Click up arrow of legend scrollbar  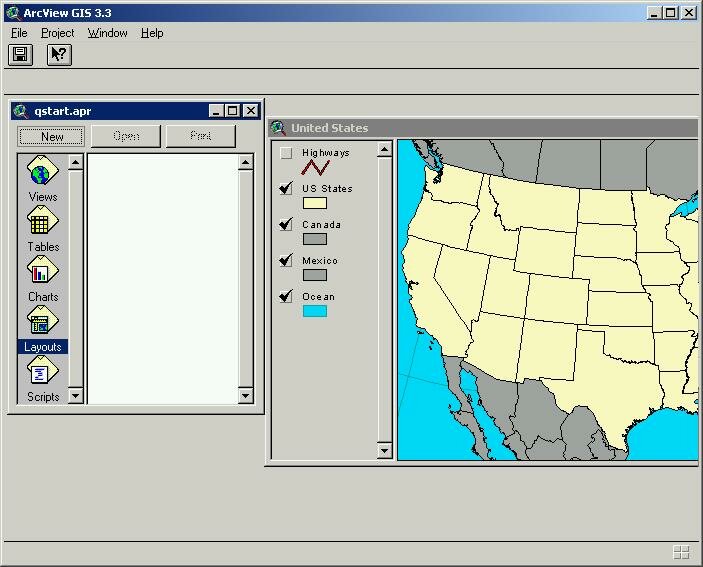click(384, 149)
